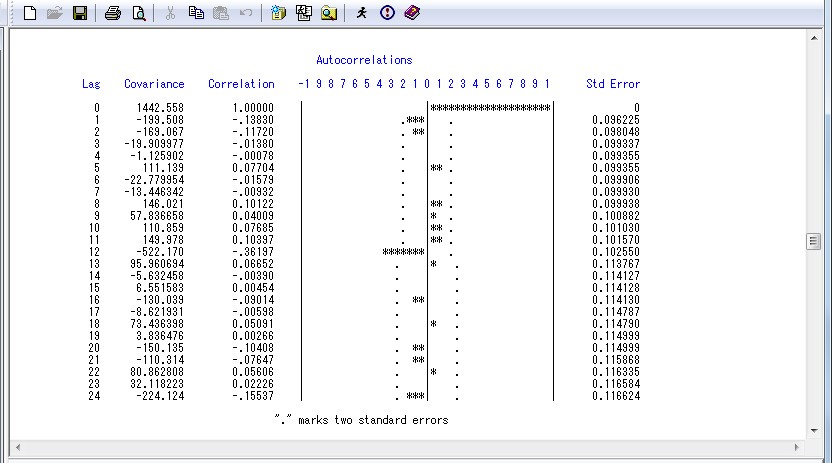
Task: Click the vertical scrollbar up arrow
Action: point(813,37)
